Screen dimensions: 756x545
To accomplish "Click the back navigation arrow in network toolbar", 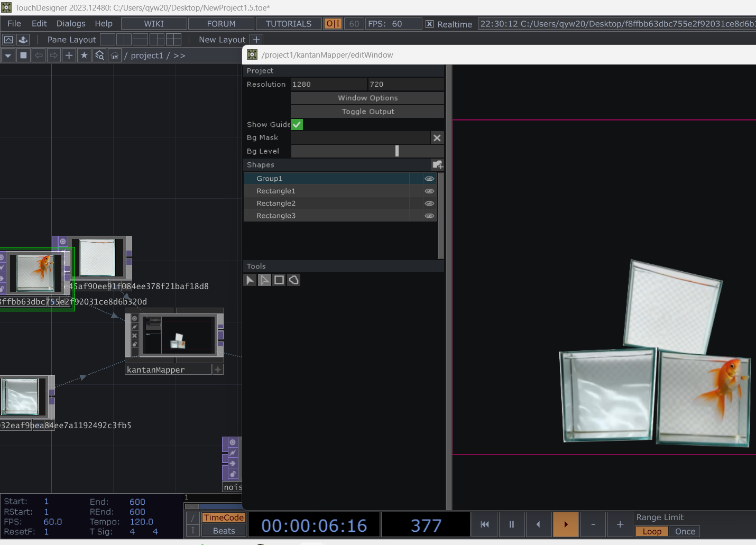I will click(x=38, y=55).
